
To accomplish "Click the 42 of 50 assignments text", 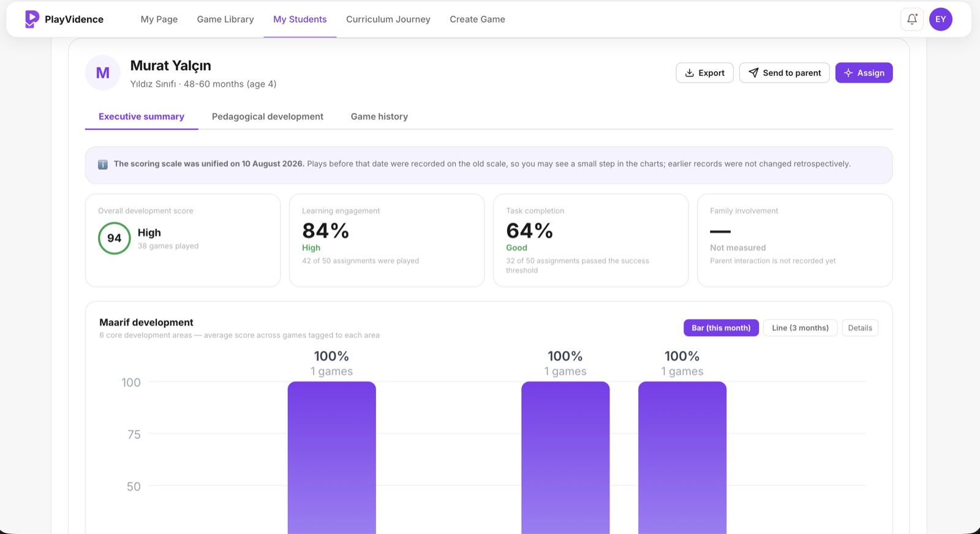I will (x=361, y=260).
